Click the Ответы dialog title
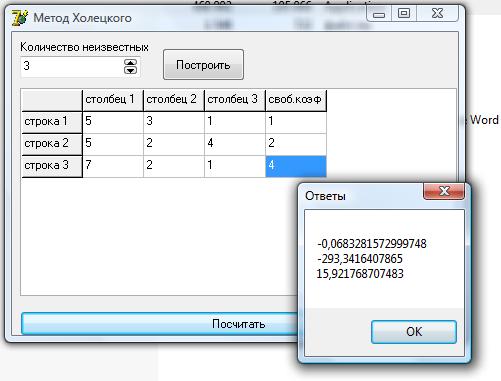The width and height of the screenshot is (501, 381). 325,196
